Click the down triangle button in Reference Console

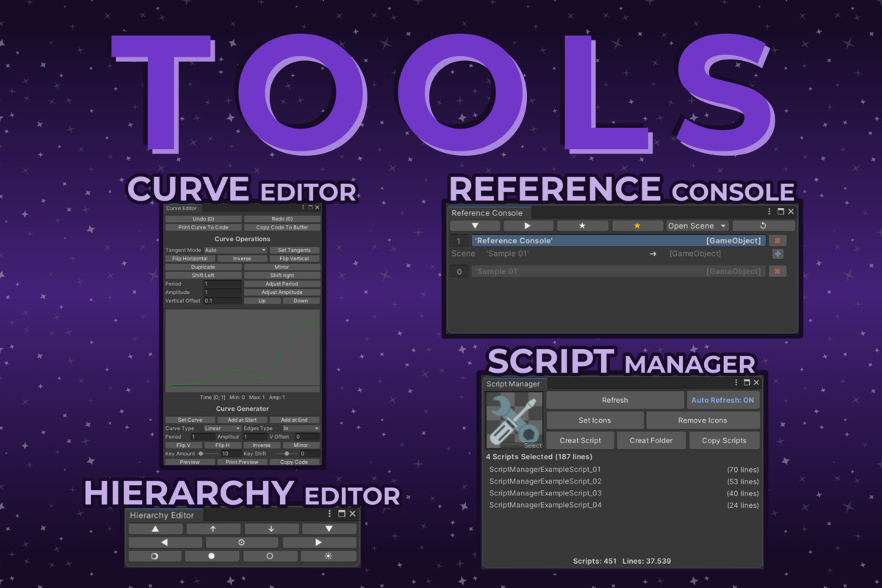click(x=475, y=226)
